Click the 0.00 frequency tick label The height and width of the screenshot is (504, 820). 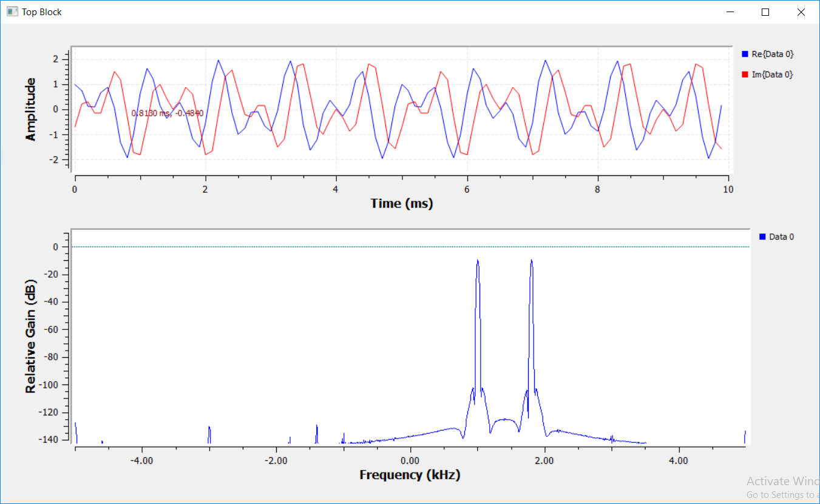410,460
